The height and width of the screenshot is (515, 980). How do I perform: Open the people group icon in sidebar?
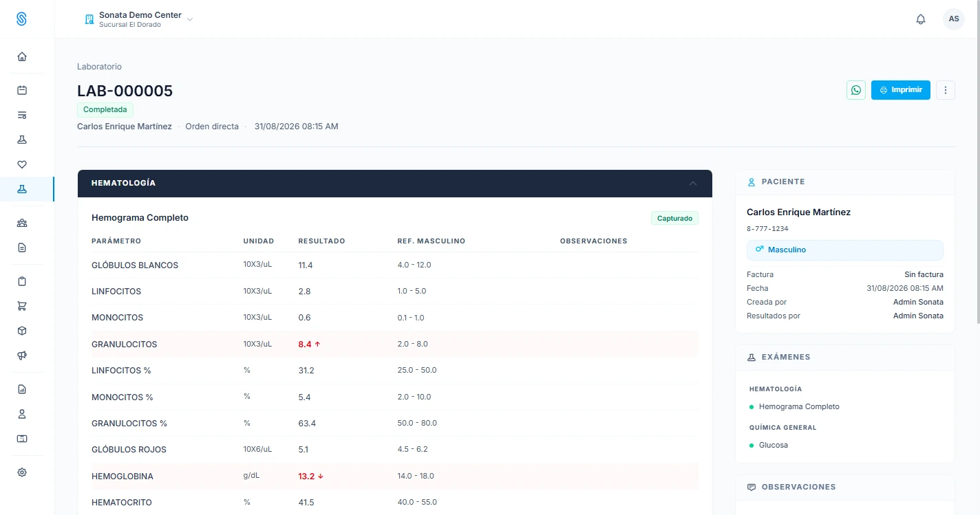(22, 223)
